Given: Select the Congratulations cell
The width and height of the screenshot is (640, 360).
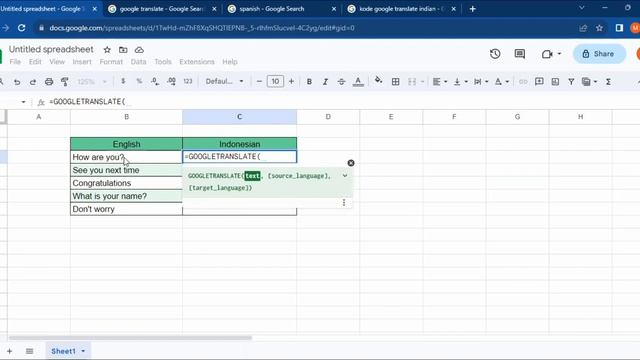Looking at the screenshot, I should pos(126,183).
